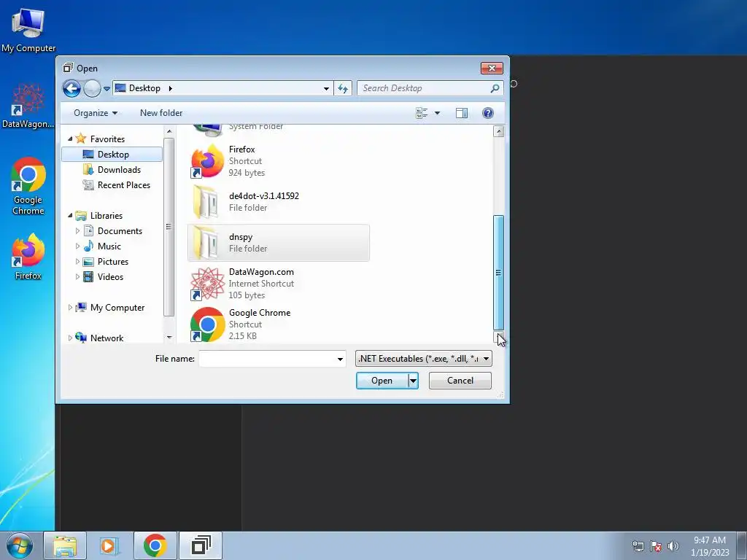Image resolution: width=747 pixels, height=560 pixels.
Task: Open the File name history dropdown
Action: click(340, 359)
